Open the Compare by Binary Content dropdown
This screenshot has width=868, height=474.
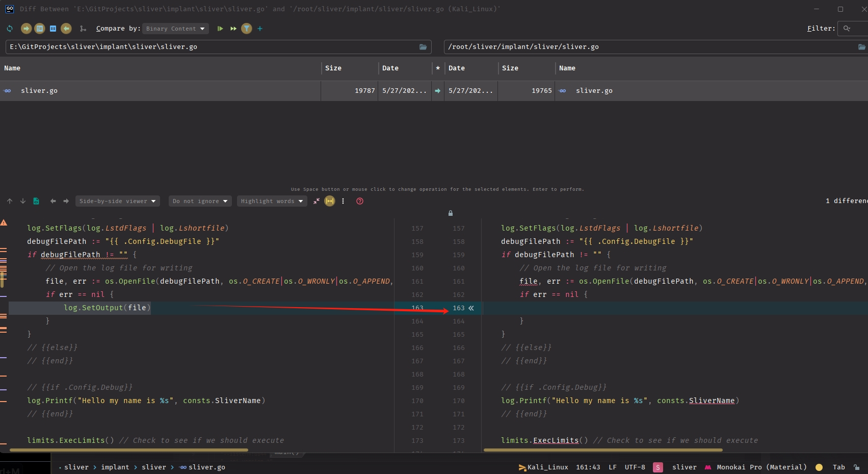[x=175, y=29]
